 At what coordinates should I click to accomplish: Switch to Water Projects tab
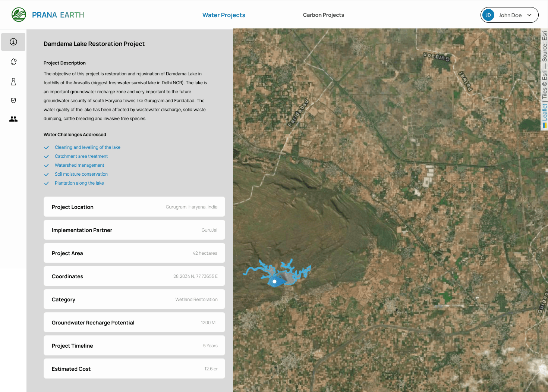point(224,15)
